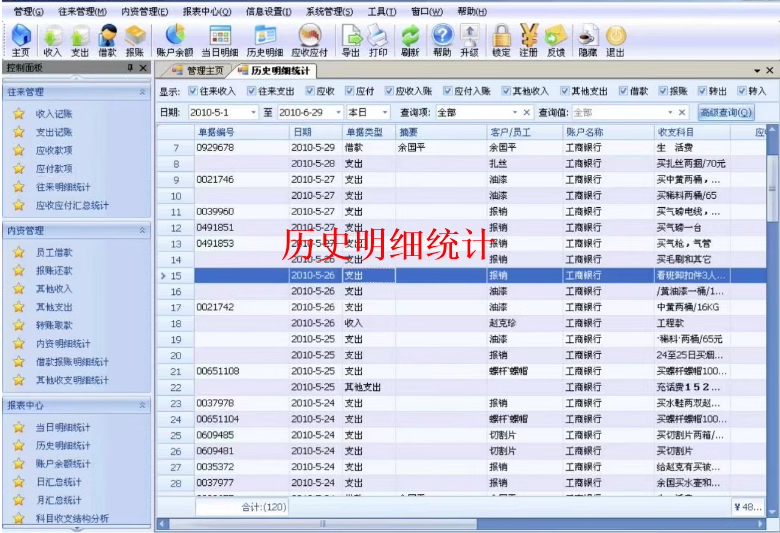Click the 反馈 feedback icon
780x533 pixels.
(x=556, y=40)
